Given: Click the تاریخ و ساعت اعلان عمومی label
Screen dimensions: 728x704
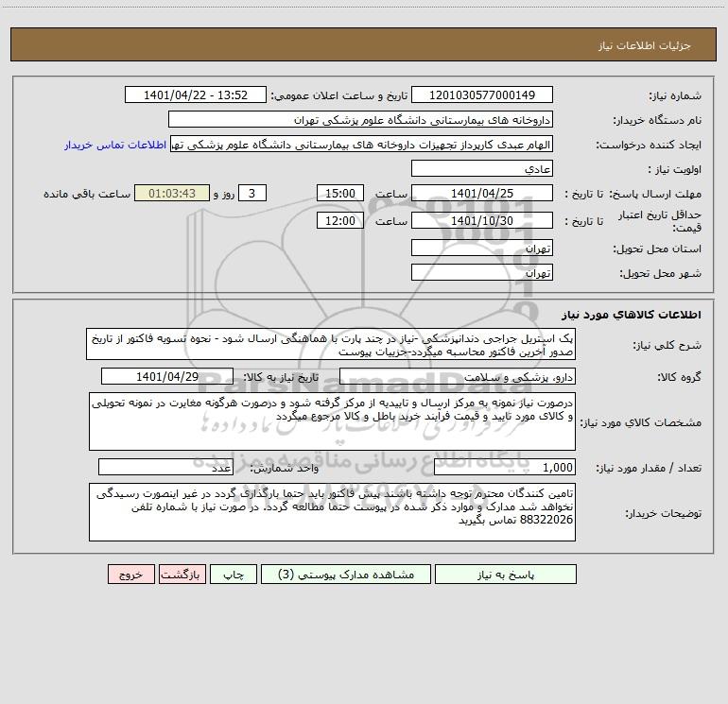Looking at the screenshot, I should [338, 95].
